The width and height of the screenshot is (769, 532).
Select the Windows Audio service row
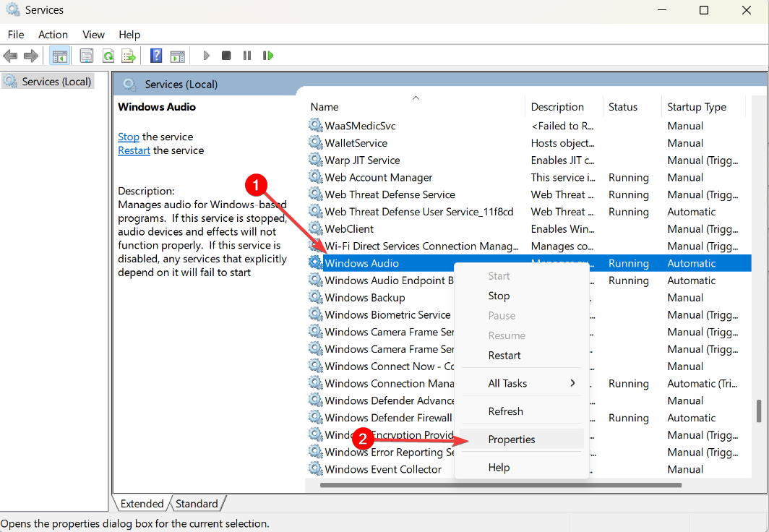530,263
